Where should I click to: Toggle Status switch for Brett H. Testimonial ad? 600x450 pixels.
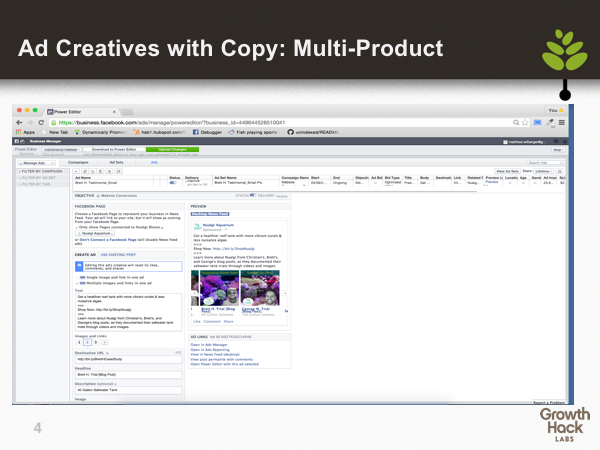[x=173, y=183]
